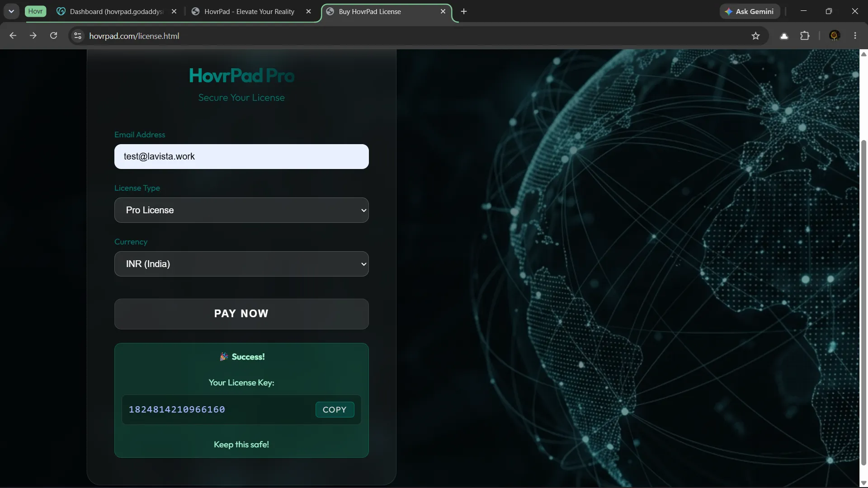Open the cloud extension icon in toolbar
This screenshot has height=488, width=868.
point(784,36)
